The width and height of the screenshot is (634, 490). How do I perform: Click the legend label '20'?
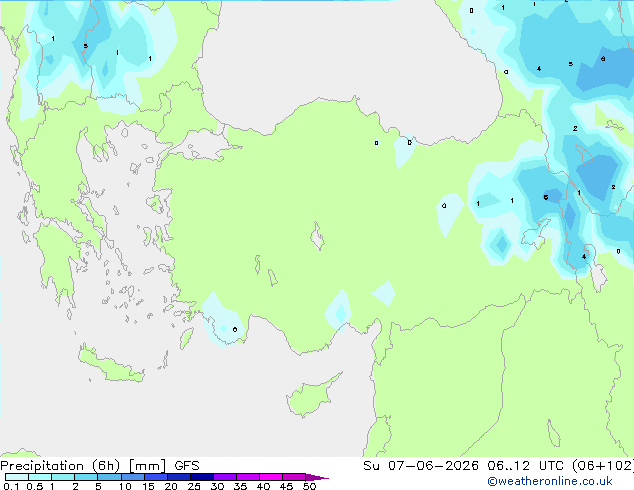pos(171,486)
